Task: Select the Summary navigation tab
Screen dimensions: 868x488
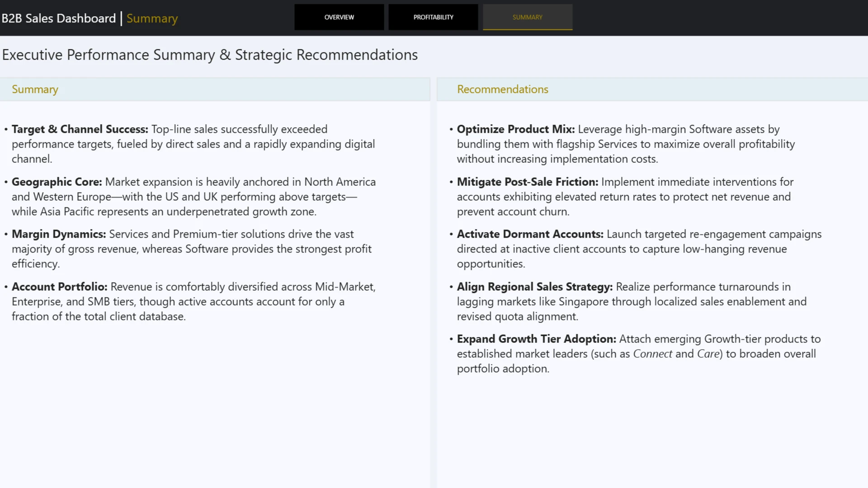Action: 528,17
